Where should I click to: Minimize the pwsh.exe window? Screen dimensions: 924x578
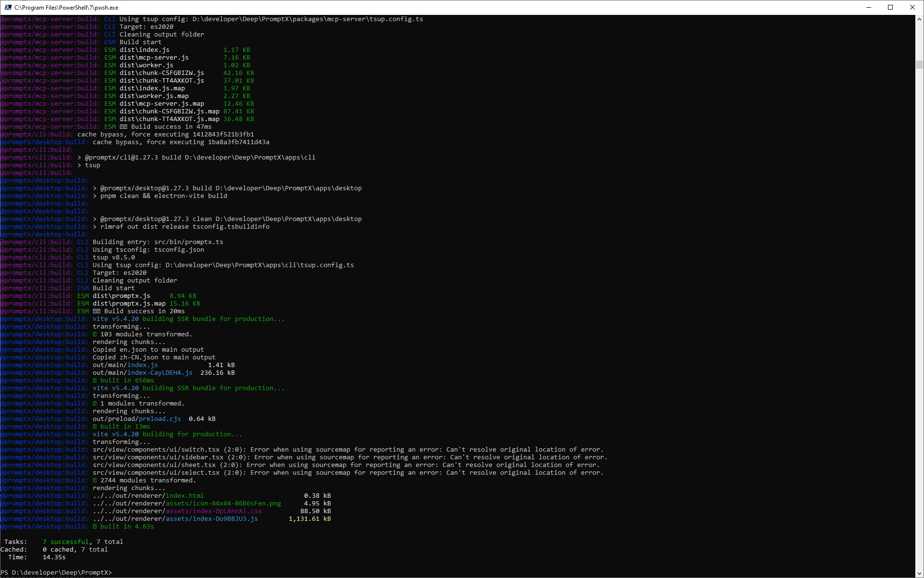868,7
